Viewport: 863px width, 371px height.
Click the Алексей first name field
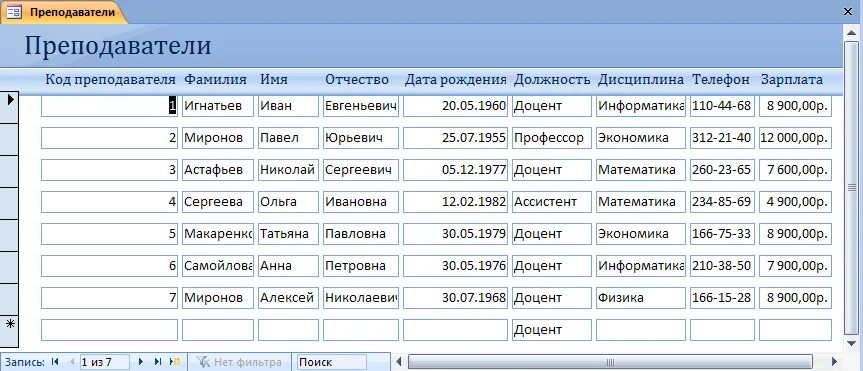pyautogui.click(x=288, y=298)
